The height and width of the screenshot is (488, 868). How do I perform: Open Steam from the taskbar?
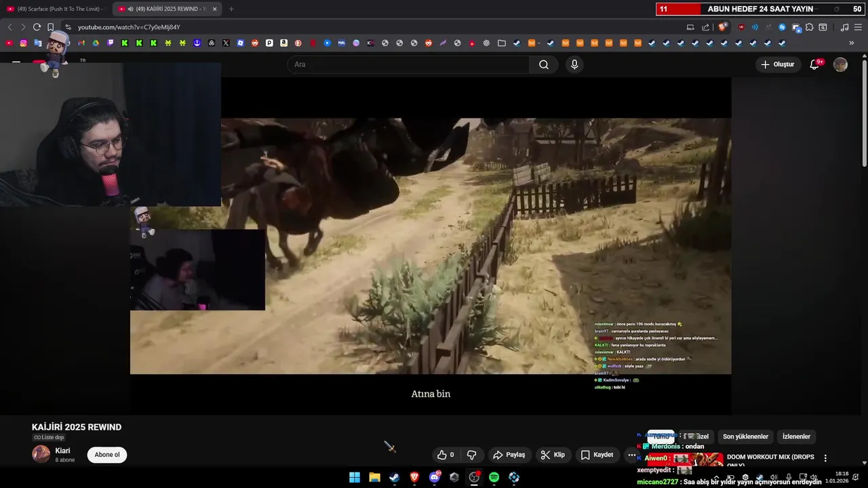394,477
